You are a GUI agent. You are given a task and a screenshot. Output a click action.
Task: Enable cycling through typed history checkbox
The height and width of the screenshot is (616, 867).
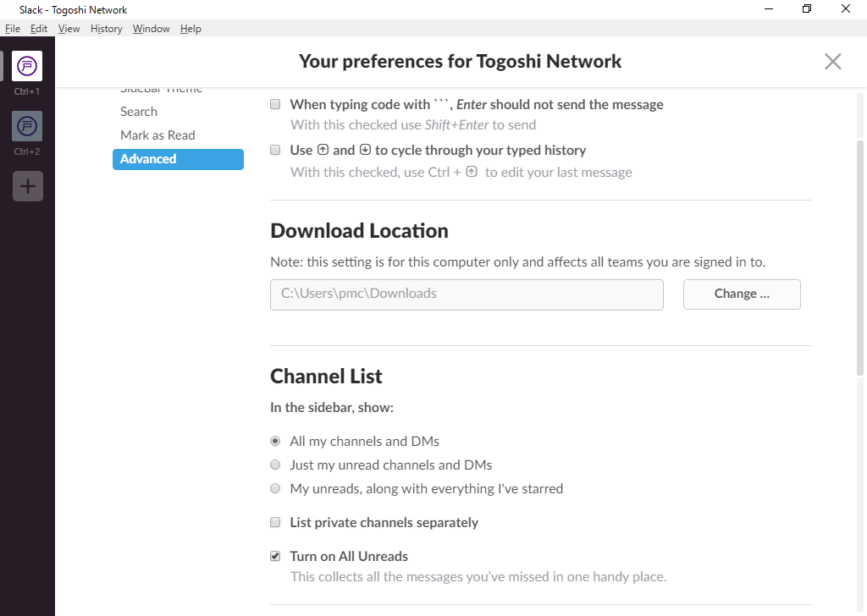tap(275, 151)
